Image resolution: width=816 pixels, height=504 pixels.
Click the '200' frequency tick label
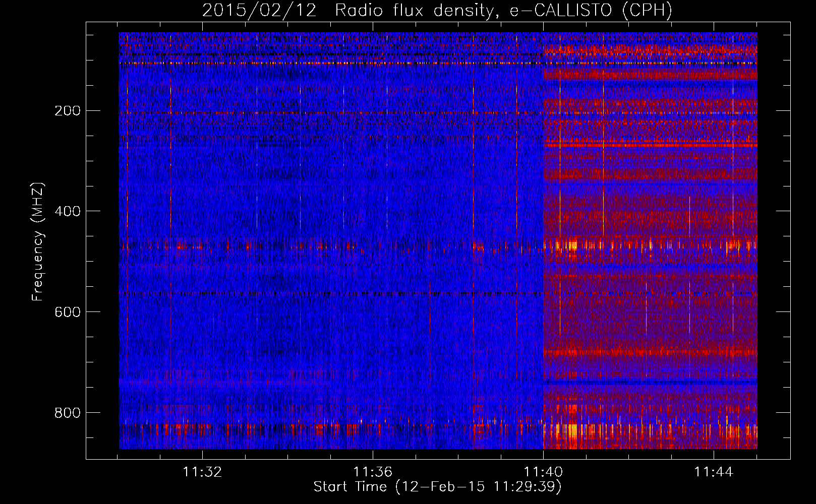tap(68, 111)
